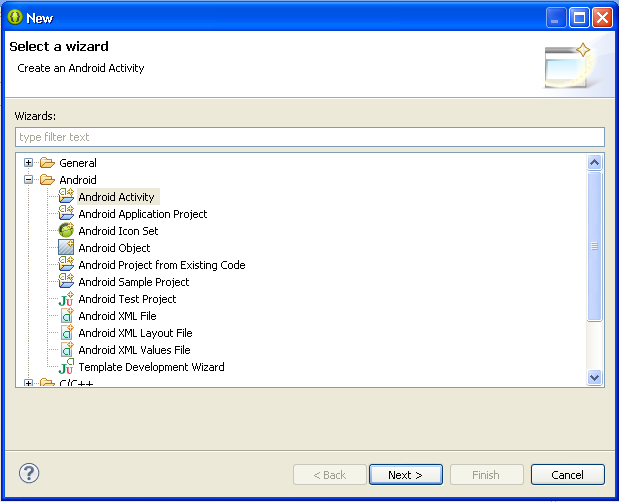The width and height of the screenshot is (619, 502).
Task: Select Android Activity in the wizard list
Action: pos(116,197)
